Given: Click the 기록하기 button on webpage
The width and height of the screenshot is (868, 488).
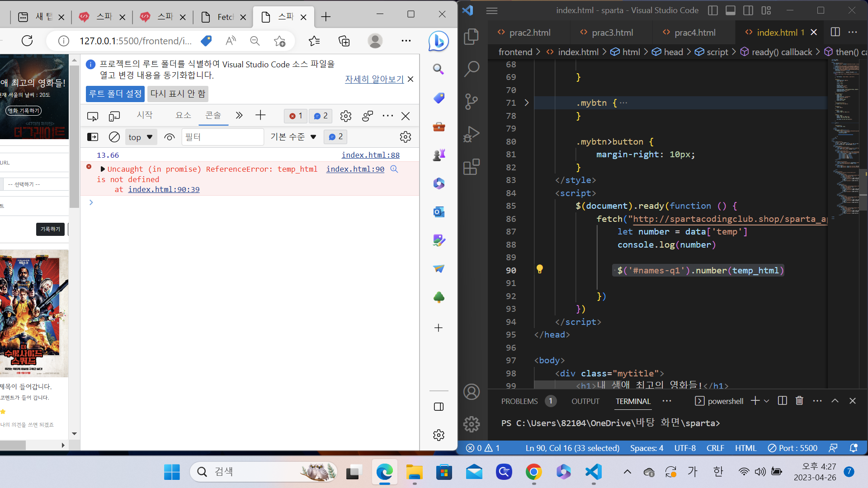Looking at the screenshot, I should click(x=50, y=229).
